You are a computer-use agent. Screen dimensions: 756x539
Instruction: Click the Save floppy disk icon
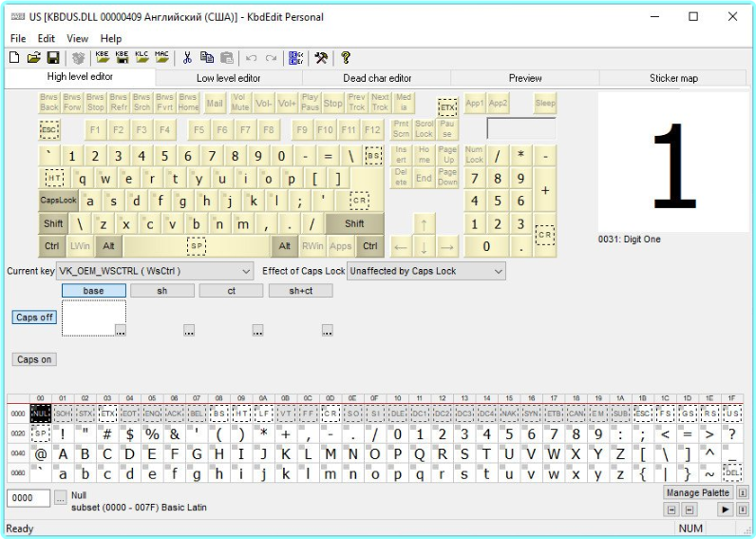point(53,58)
